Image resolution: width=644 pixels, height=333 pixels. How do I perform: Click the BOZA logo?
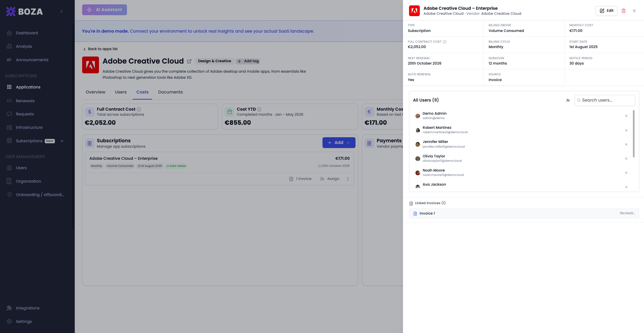pyautogui.click(x=25, y=11)
